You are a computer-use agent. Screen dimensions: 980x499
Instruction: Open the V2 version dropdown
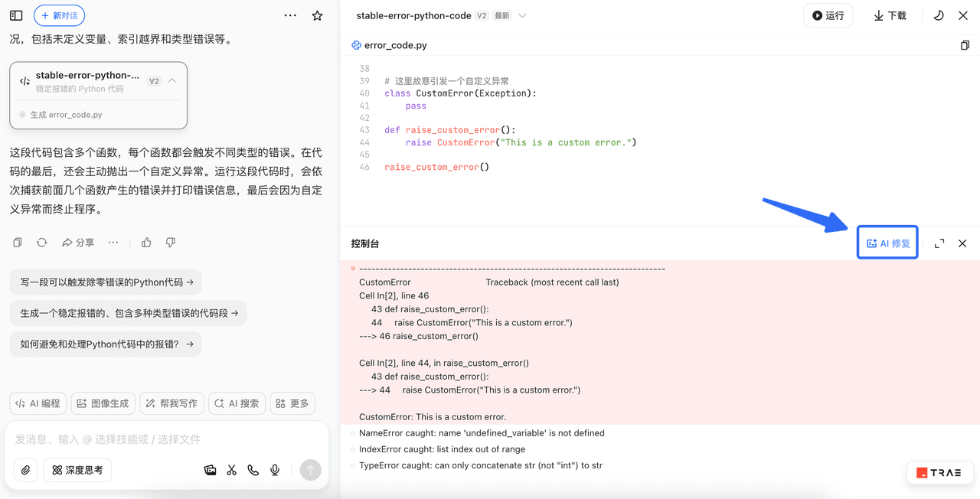click(x=522, y=15)
